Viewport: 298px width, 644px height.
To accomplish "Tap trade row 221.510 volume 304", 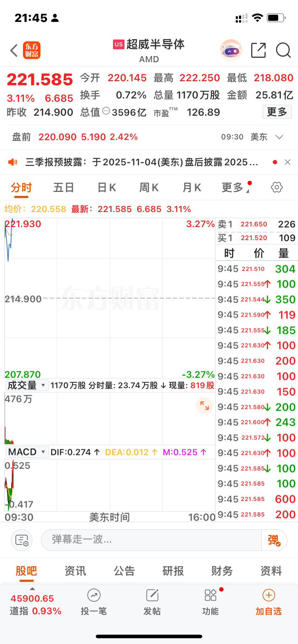I will tap(257, 269).
